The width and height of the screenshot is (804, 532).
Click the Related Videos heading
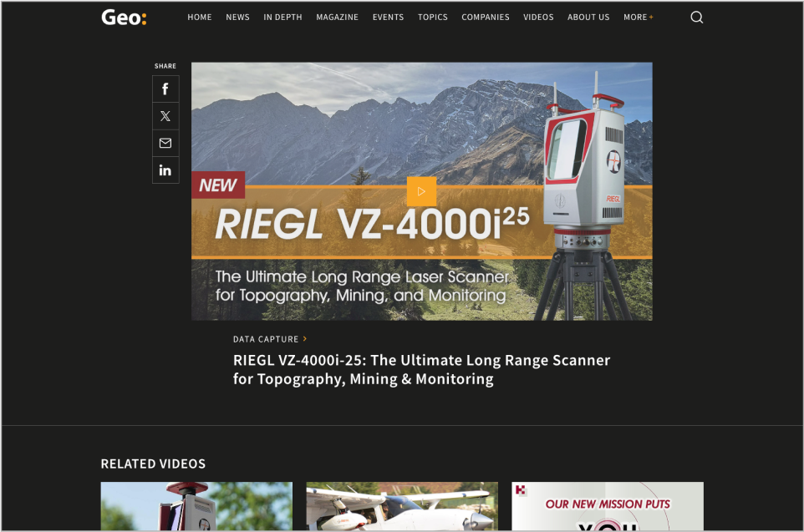153,464
